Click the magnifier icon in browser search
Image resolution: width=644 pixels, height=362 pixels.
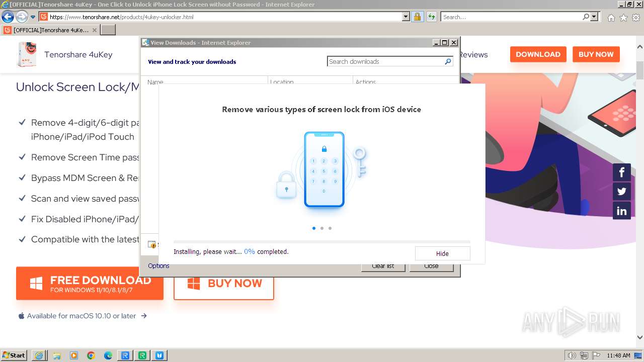click(x=586, y=17)
